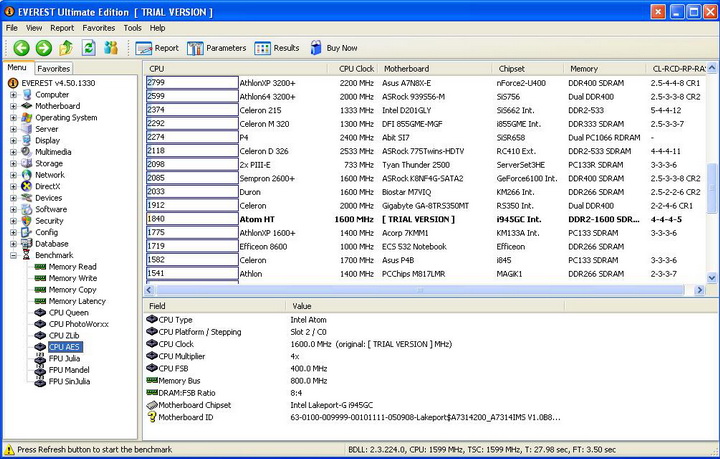Click the green Back arrow icon

point(21,48)
